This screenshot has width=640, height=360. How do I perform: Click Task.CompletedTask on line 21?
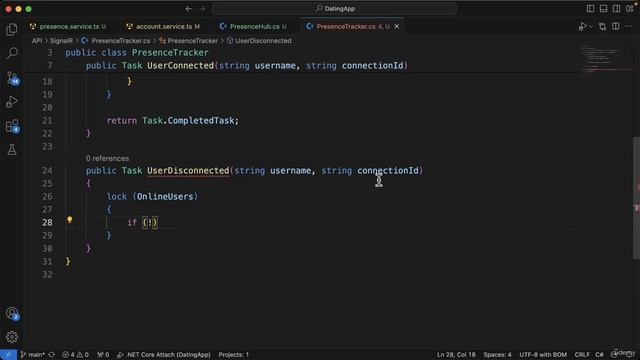point(190,121)
